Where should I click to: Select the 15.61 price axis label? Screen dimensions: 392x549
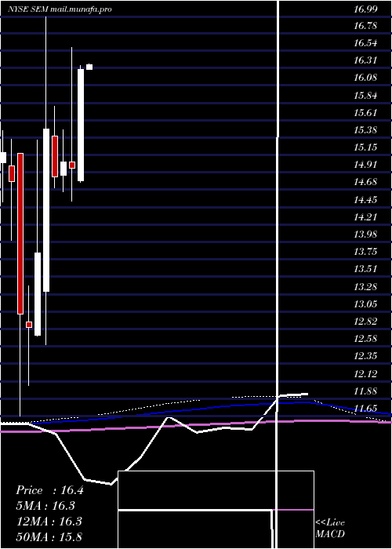point(365,113)
